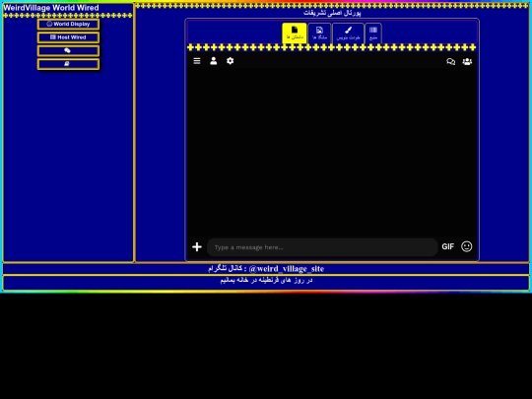Click the sidebar book icon button
The image size is (532, 399).
pyautogui.click(x=68, y=64)
